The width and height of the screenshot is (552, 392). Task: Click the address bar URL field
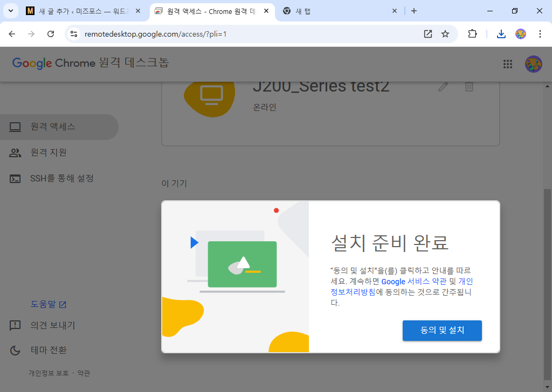[x=246, y=34]
